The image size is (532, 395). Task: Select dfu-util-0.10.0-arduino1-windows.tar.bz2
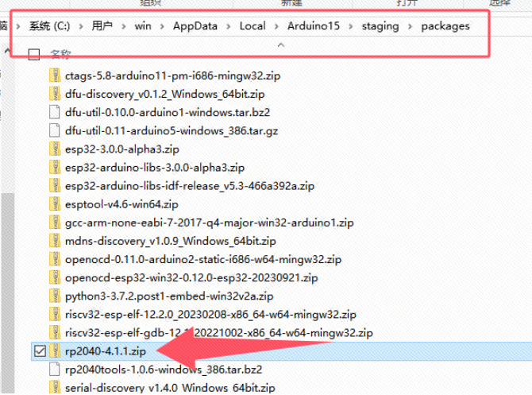coord(168,112)
